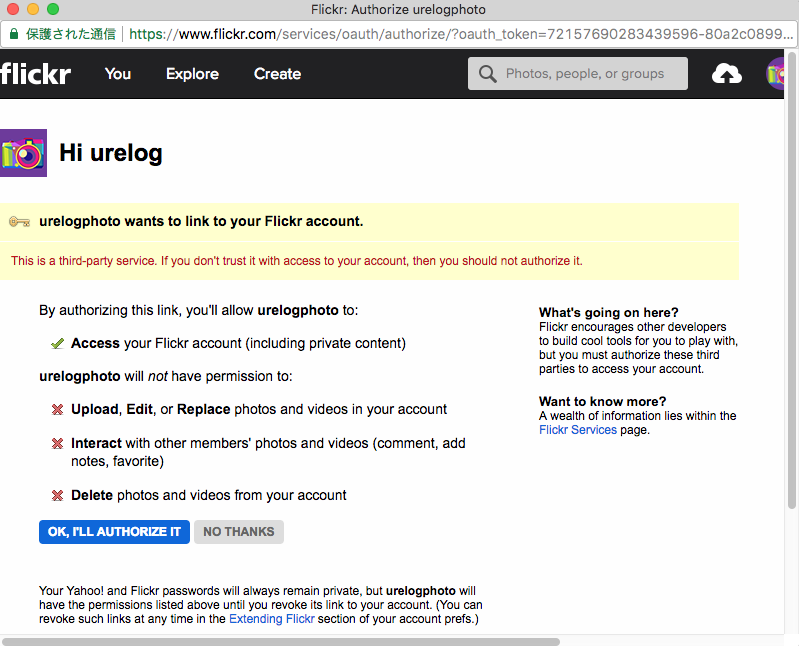Viewport: 799px width, 646px height.
Task: Focus the Photos, people, or groups search field
Action: 578,74
